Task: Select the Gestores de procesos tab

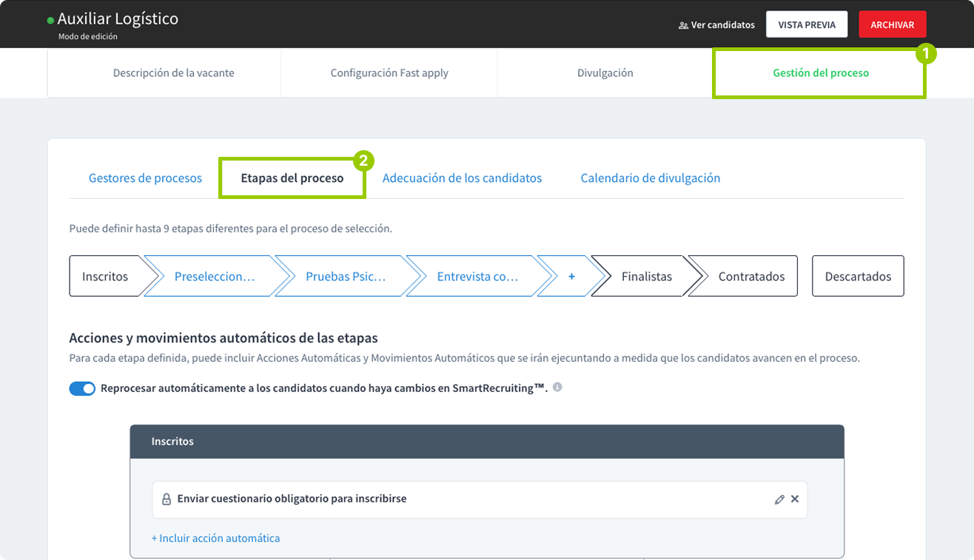Action: point(145,178)
